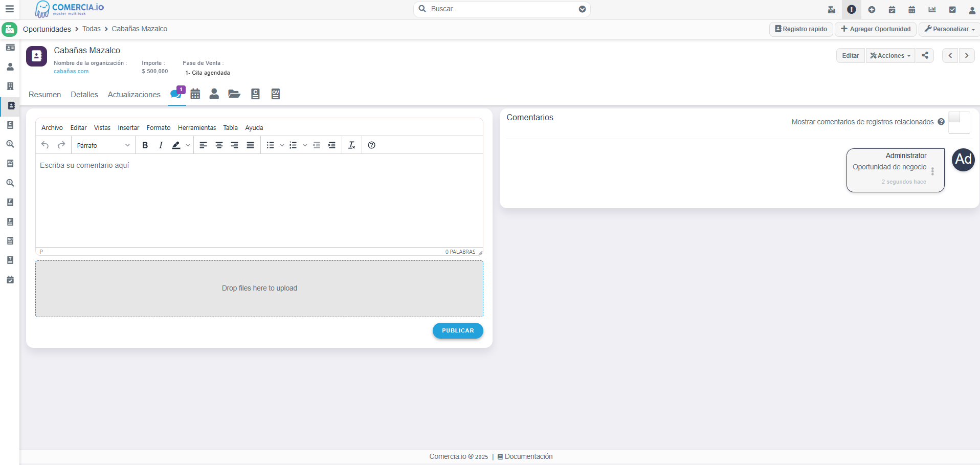The image size is (980, 465).
Task: Open the Párrafo block format dropdown
Action: point(103,145)
